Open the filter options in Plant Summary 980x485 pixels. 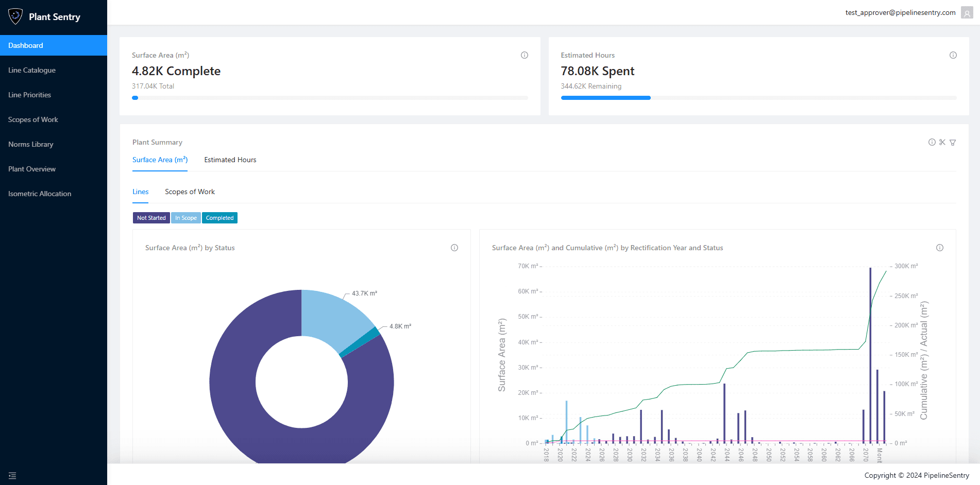[x=953, y=142]
